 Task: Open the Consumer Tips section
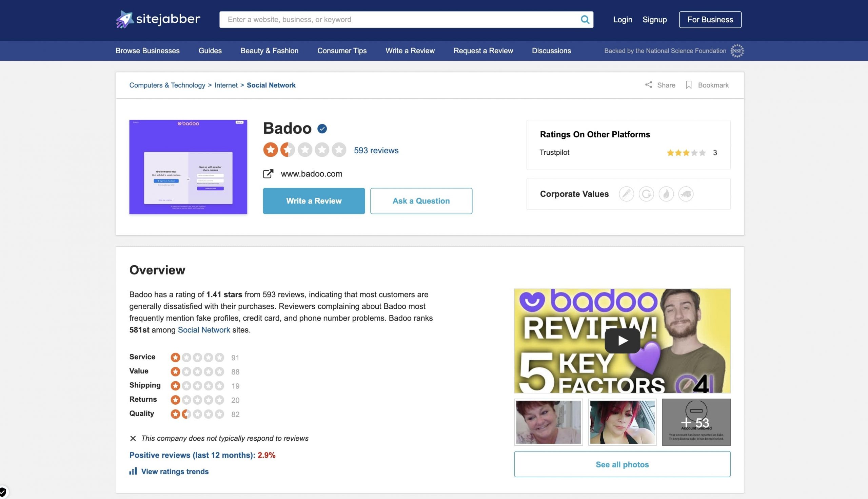[341, 51]
